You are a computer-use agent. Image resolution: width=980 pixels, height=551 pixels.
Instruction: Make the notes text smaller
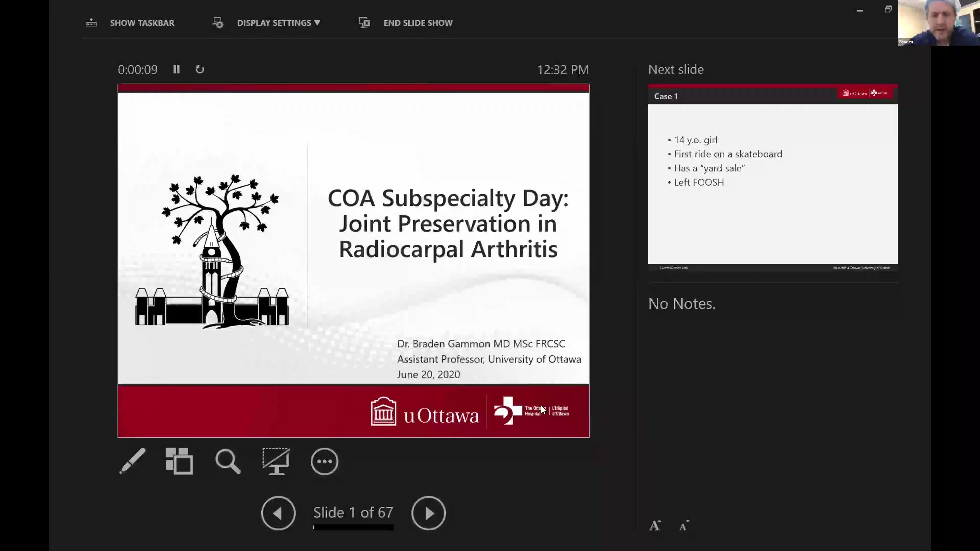coord(684,525)
